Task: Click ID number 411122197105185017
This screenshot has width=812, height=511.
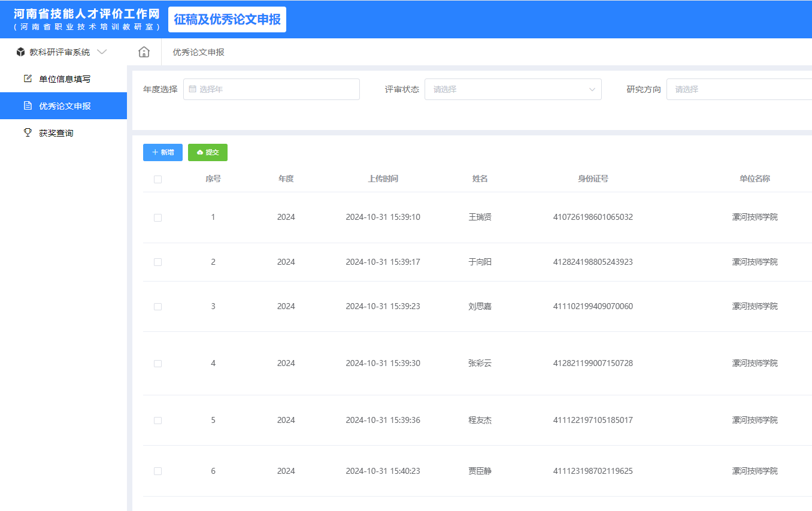Action: (593, 420)
